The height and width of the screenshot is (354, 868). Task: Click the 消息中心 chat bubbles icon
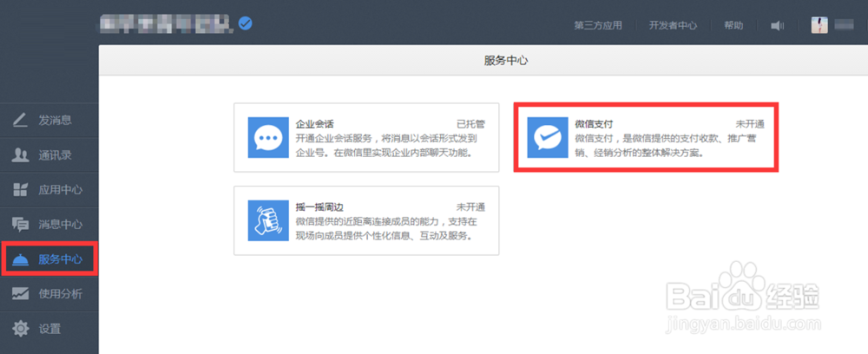pos(21,224)
